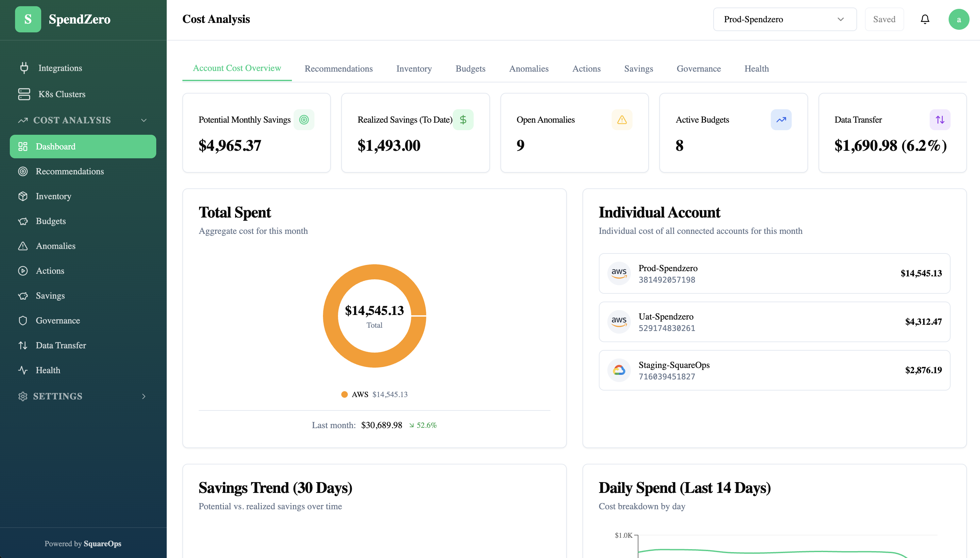Open the Uat-Spendzero account entry
980x558 pixels.
774,322
